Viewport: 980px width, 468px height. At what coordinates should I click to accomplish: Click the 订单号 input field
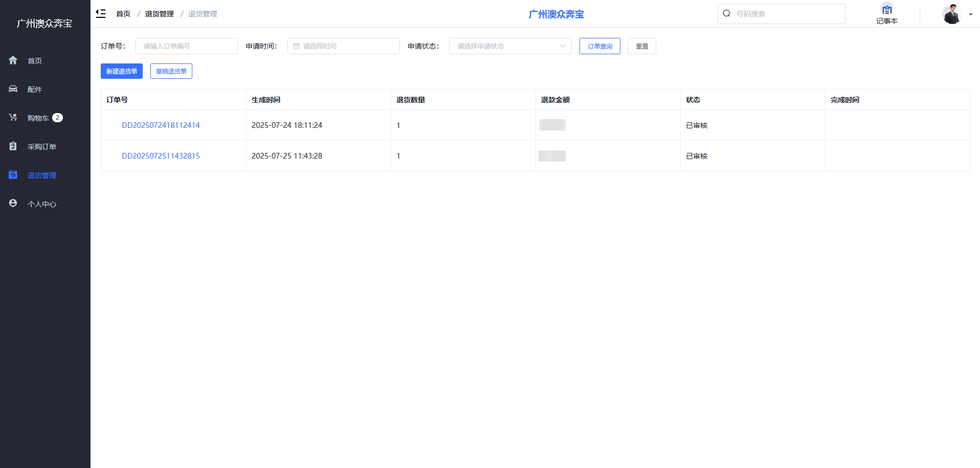point(186,46)
